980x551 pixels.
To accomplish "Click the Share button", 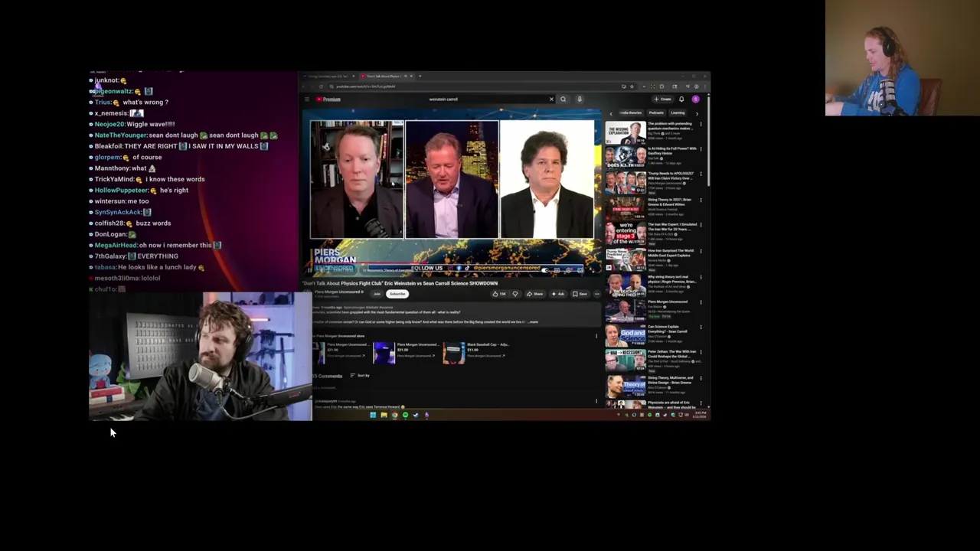I will click(x=534, y=294).
